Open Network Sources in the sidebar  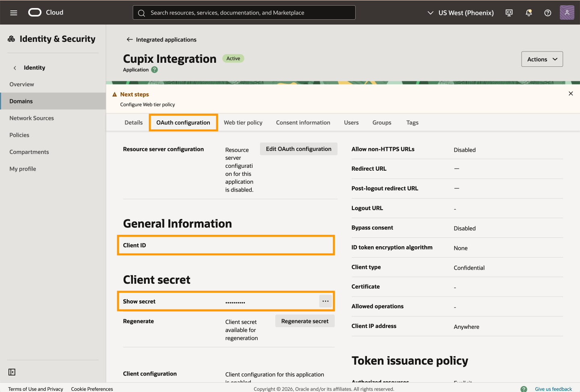pos(31,118)
